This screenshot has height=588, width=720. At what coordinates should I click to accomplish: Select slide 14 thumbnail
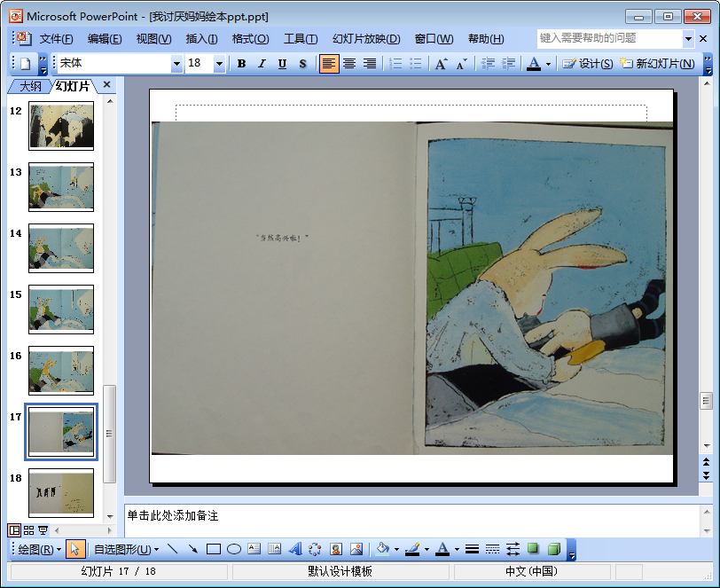click(x=61, y=248)
